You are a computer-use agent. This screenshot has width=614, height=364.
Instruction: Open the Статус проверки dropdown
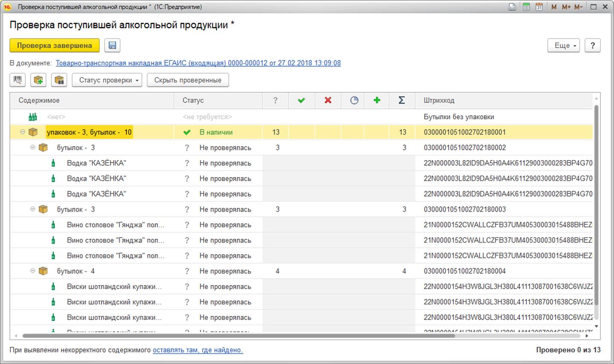click(x=107, y=80)
